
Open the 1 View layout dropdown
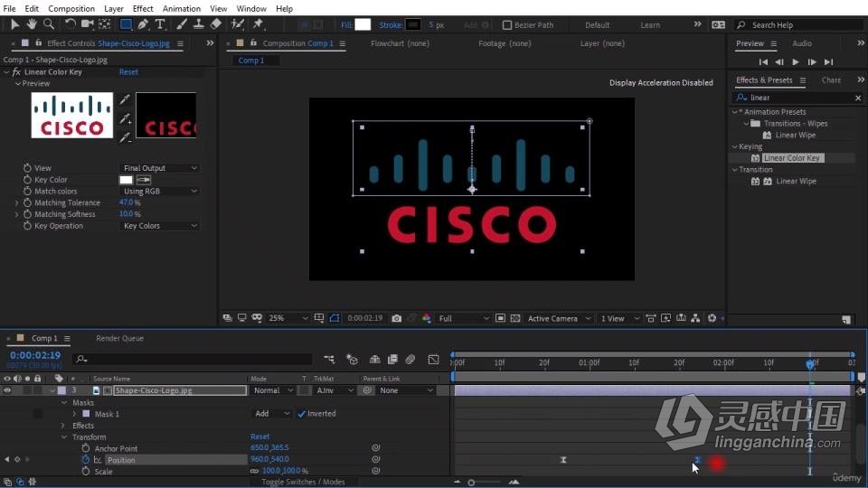pyautogui.click(x=619, y=318)
